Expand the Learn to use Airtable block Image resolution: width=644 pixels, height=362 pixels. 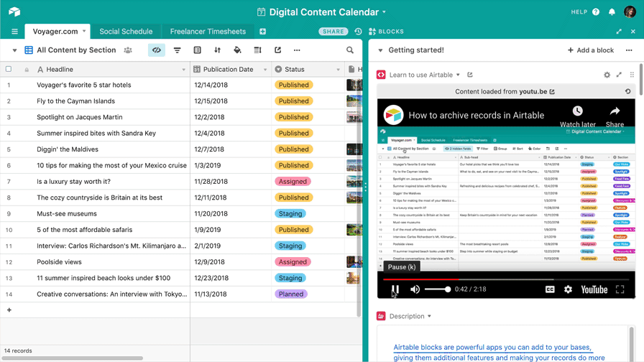[x=619, y=75]
